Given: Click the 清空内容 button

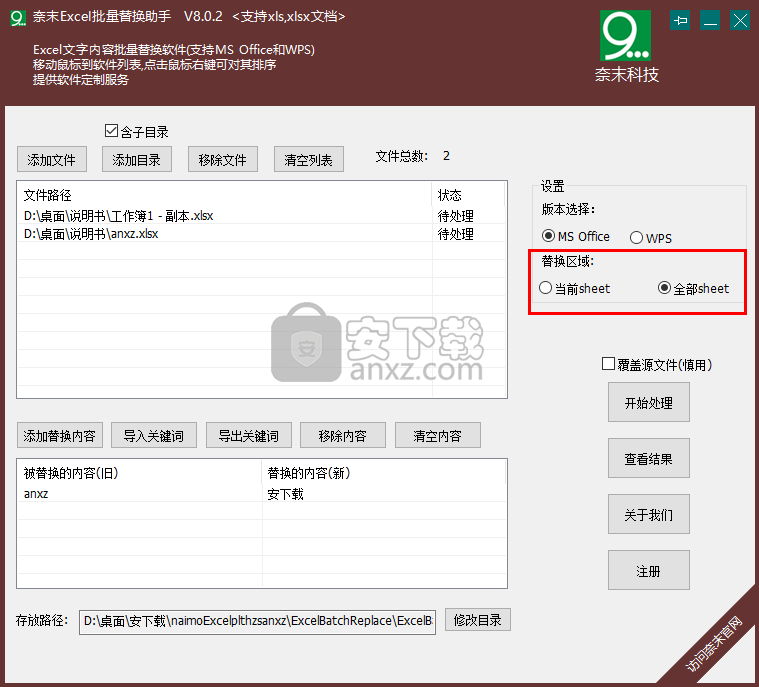Looking at the screenshot, I should coord(438,435).
